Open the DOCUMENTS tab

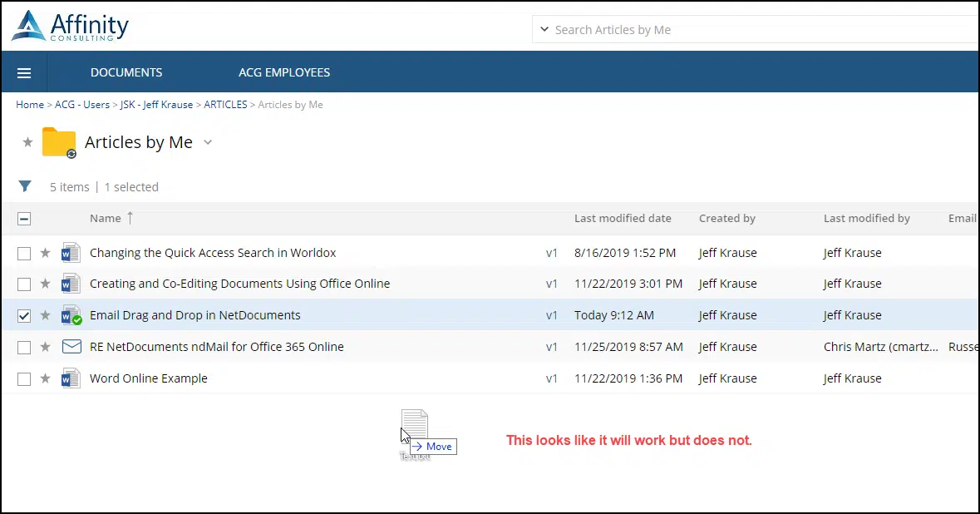point(126,72)
